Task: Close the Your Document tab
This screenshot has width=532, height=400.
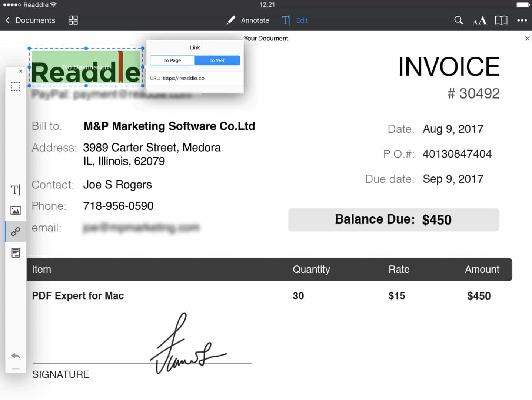Action: (x=527, y=38)
